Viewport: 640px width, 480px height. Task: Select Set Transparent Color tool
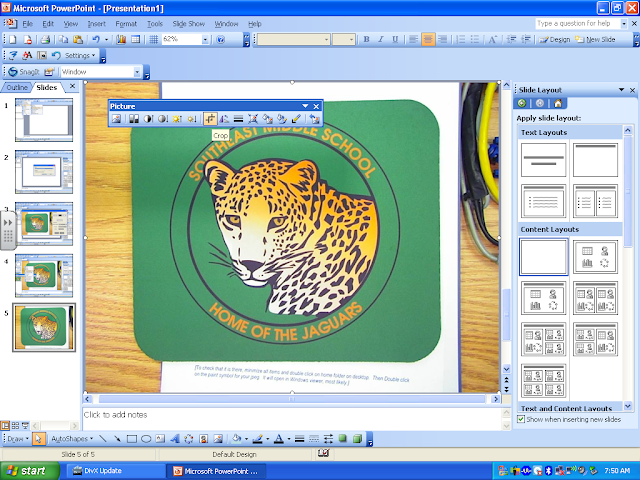(296, 119)
